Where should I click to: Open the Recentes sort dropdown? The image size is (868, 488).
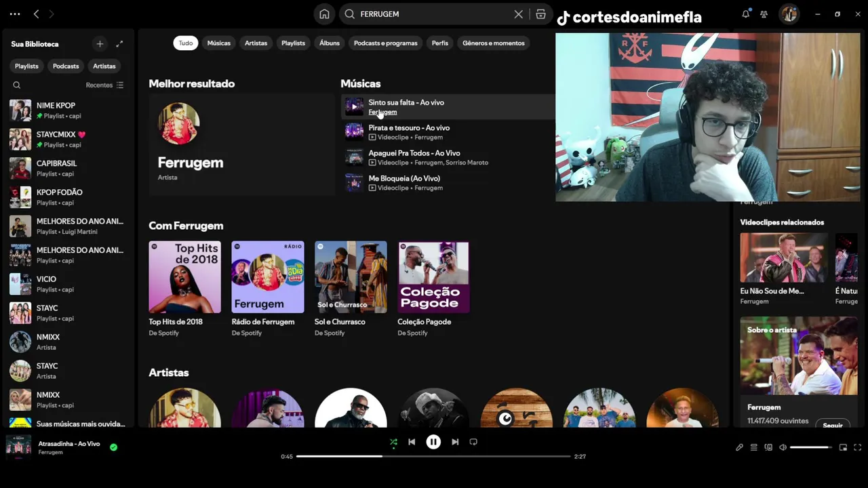click(x=104, y=85)
